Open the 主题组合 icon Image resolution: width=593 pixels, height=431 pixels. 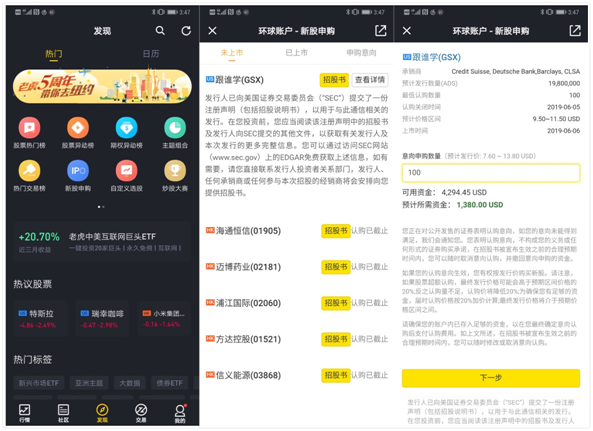coord(175,128)
